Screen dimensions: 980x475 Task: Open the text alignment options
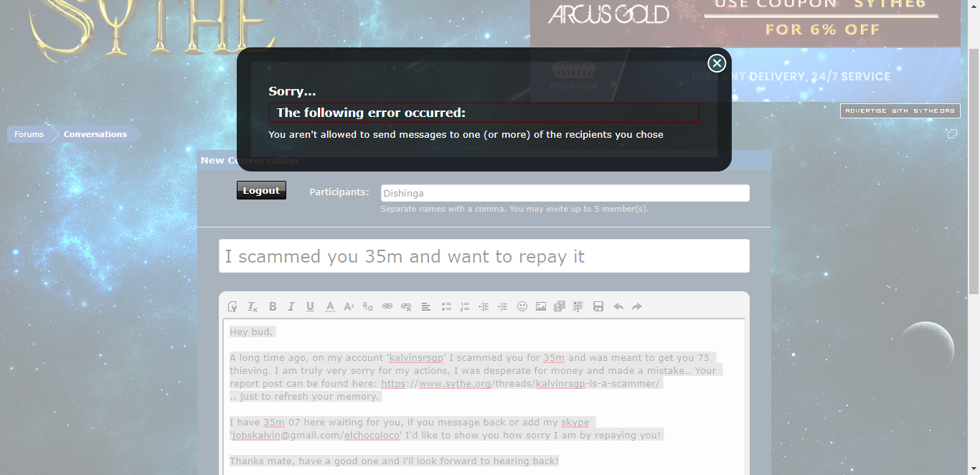(x=425, y=306)
